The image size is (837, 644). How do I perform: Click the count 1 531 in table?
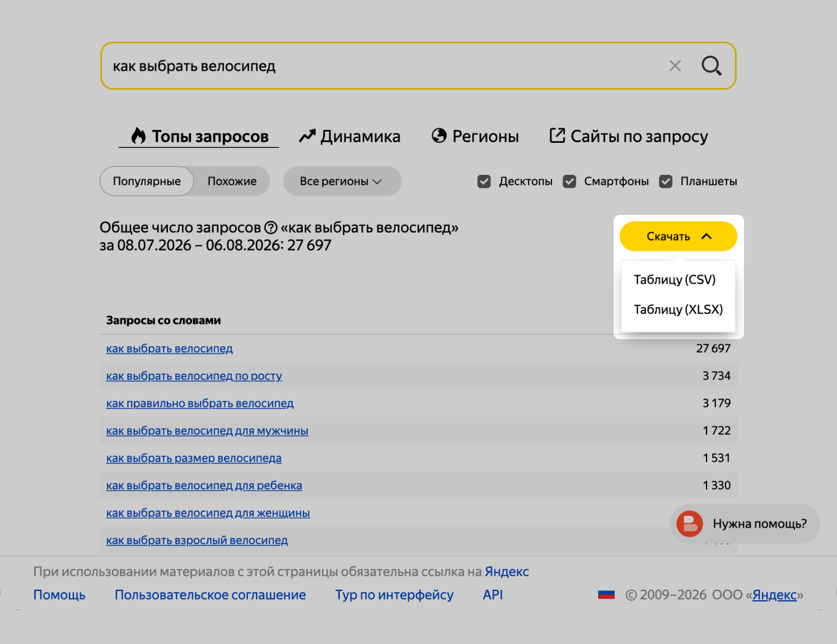click(716, 458)
